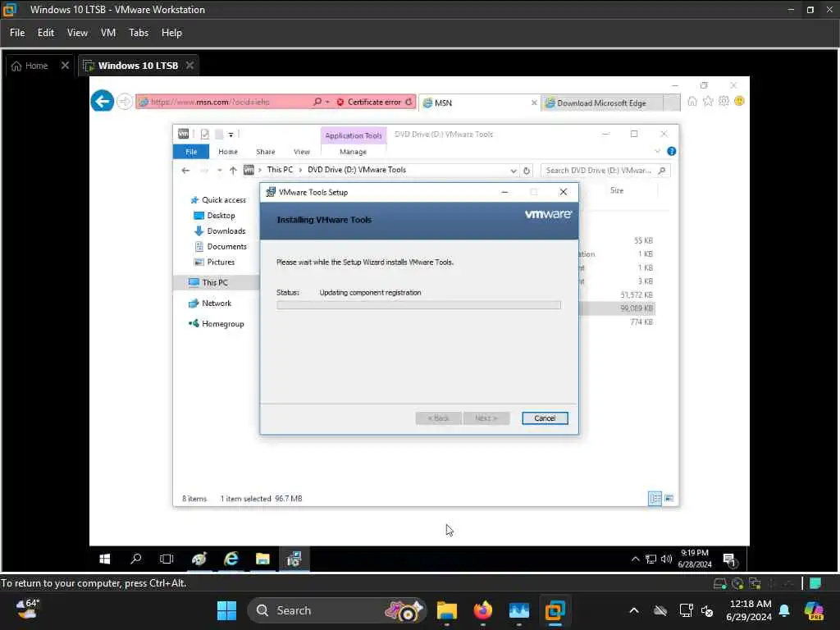Open the address path history dropdown in Explorer

pos(514,171)
